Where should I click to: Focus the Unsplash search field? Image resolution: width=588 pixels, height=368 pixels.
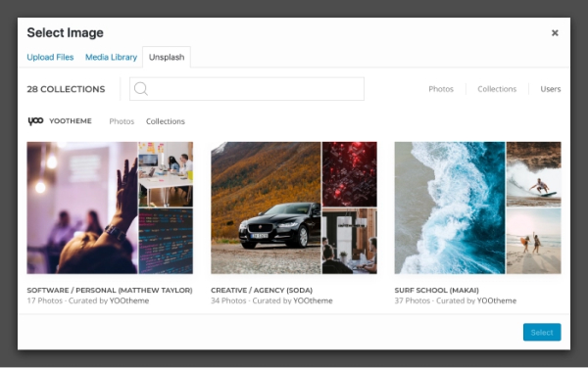tap(247, 89)
